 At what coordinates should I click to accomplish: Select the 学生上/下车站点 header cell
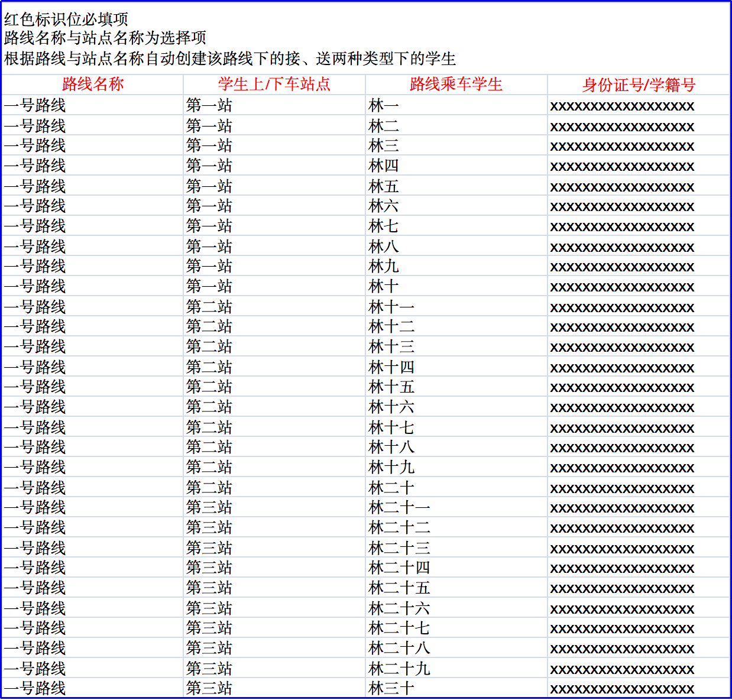coord(274,85)
